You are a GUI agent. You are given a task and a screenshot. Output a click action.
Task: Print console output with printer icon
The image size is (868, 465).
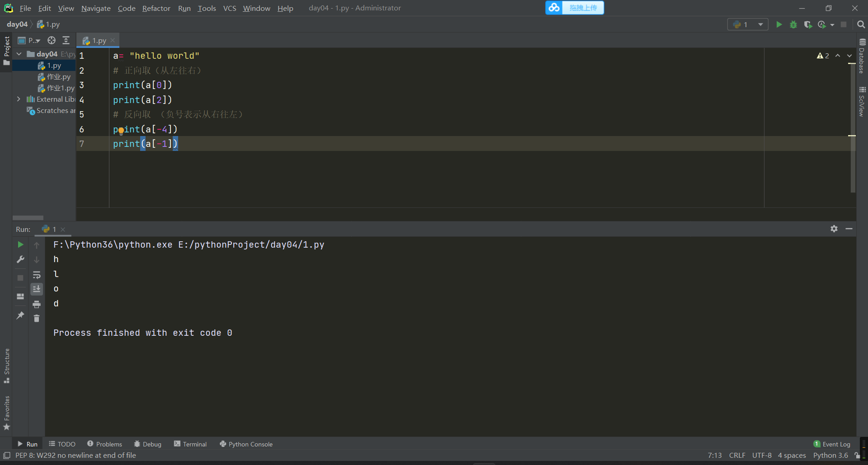[37, 304]
